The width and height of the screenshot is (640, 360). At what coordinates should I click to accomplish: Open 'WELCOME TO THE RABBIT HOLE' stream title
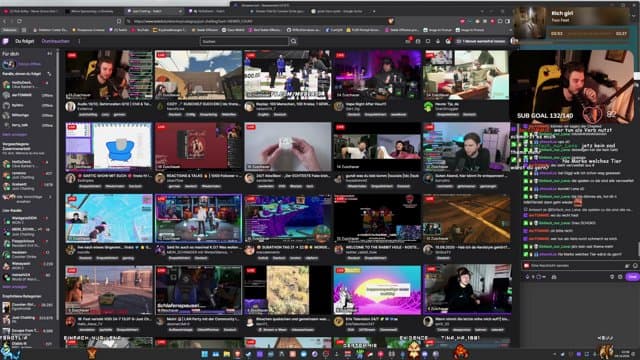tap(382, 247)
